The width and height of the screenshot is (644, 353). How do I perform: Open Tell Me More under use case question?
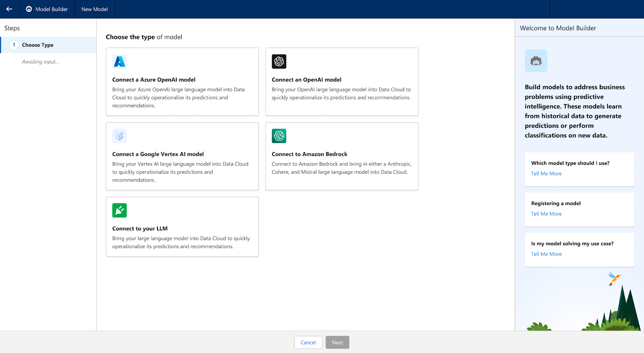[x=546, y=254]
